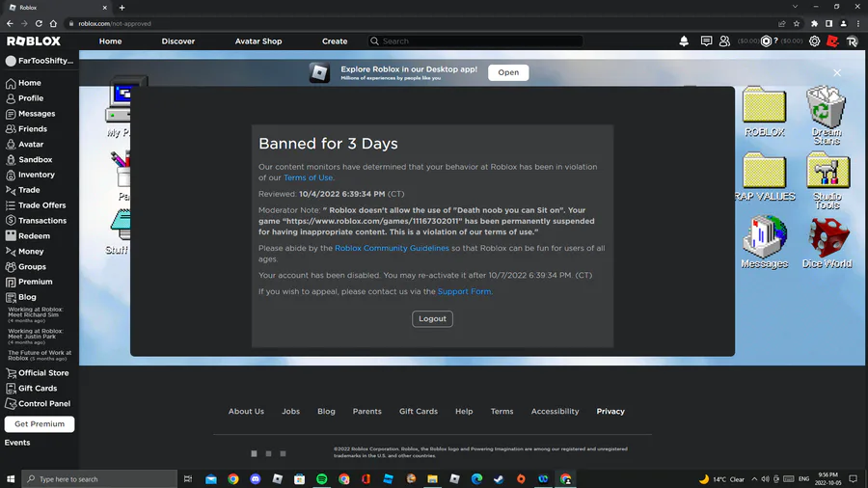Open Trade Offers in the sidebar
The width and height of the screenshot is (868, 488).
pyautogui.click(x=36, y=205)
